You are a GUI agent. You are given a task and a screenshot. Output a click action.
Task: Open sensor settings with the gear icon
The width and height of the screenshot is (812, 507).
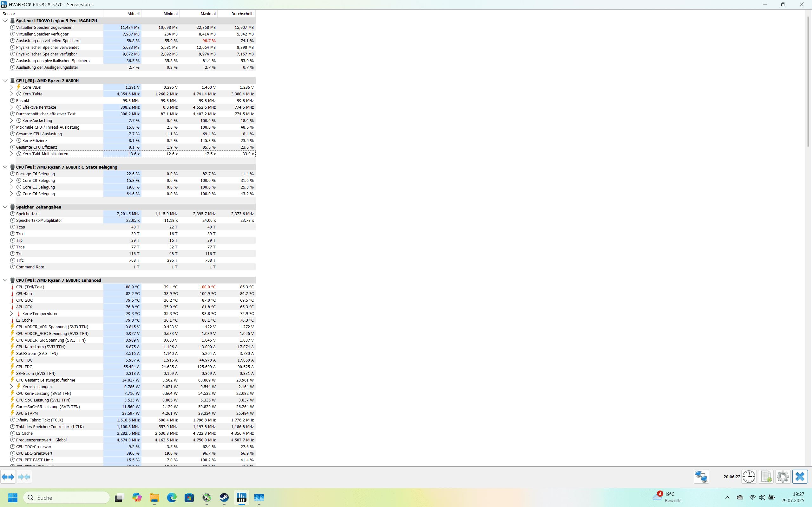(783, 477)
